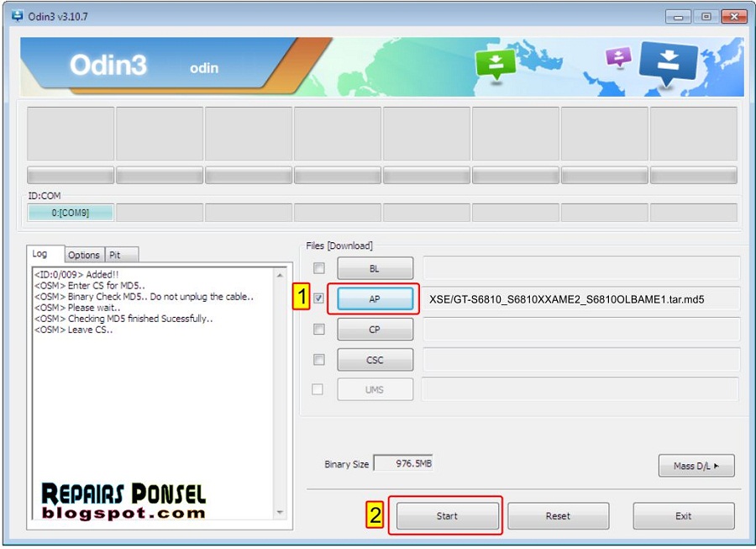
Task: Click the first progress bar slot
Action: click(71, 176)
